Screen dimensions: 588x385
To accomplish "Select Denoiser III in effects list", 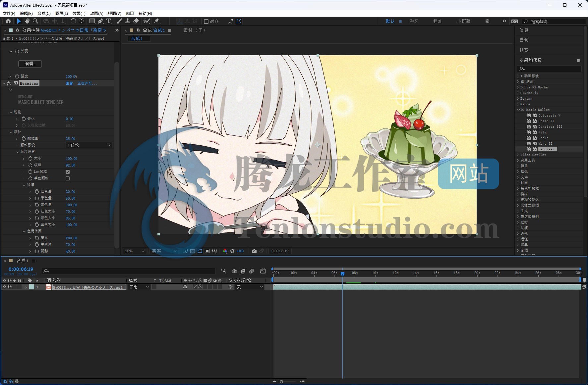I will (x=550, y=127).
